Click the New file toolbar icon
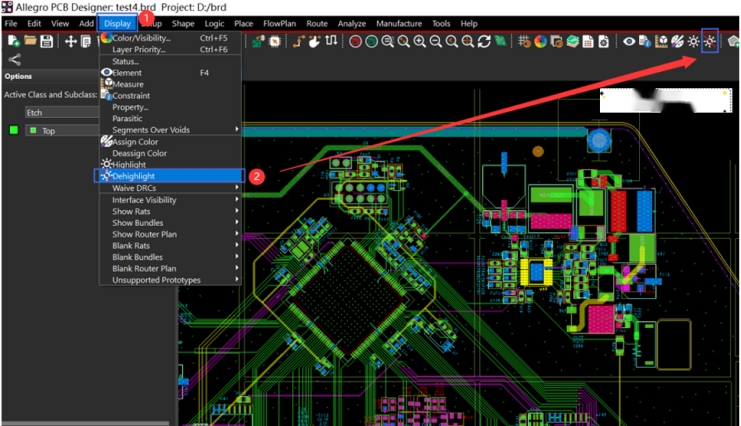This screenshot has width=741, height=426. click(x=14, y=41)
